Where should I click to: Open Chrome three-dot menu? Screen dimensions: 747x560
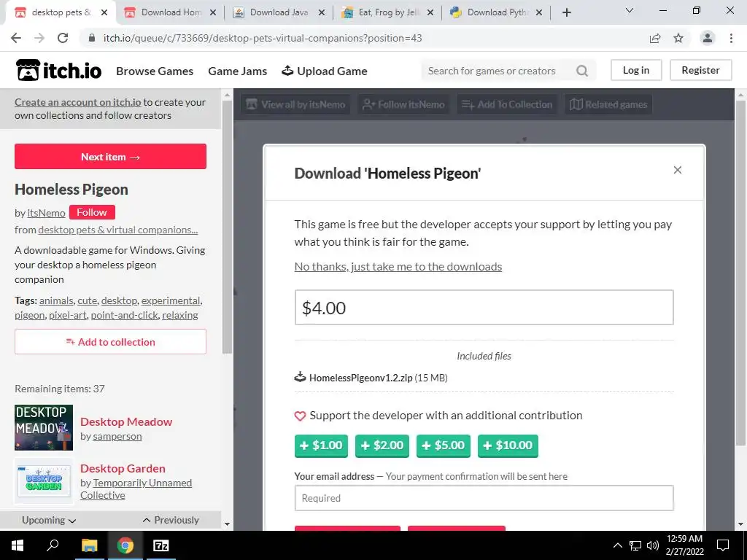point(731,38)
